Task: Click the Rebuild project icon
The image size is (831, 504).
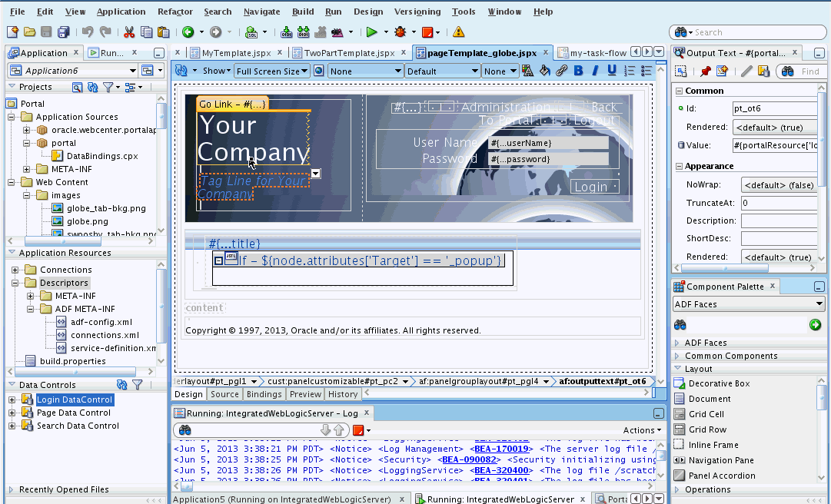Action: pos(303,32)
